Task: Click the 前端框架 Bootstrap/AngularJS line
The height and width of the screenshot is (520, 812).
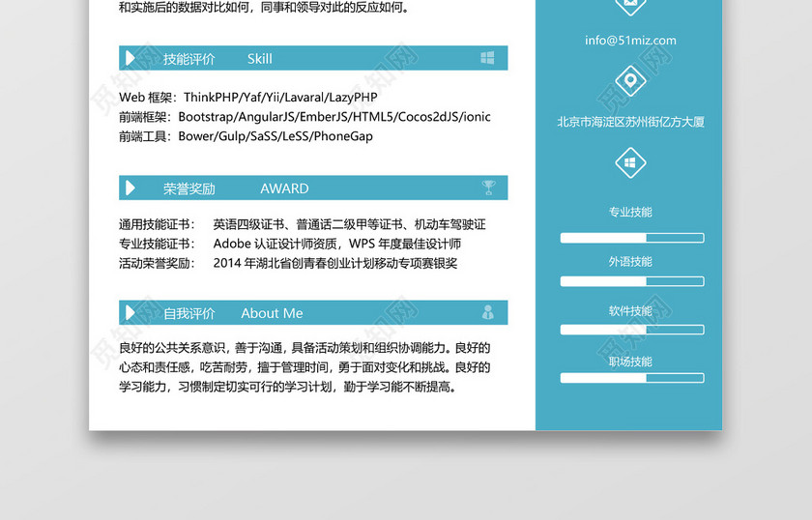Action: pyautogui.click(x=304, y=117)
